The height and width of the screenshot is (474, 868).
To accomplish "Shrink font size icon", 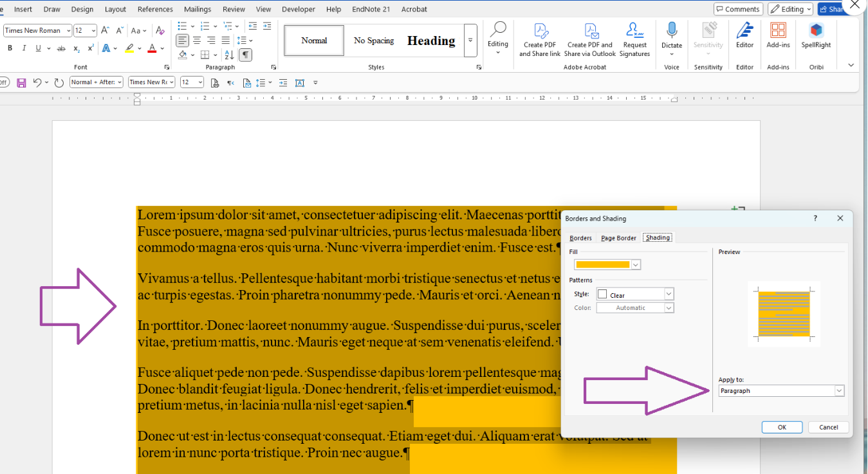I will click(x=120, y=30).
